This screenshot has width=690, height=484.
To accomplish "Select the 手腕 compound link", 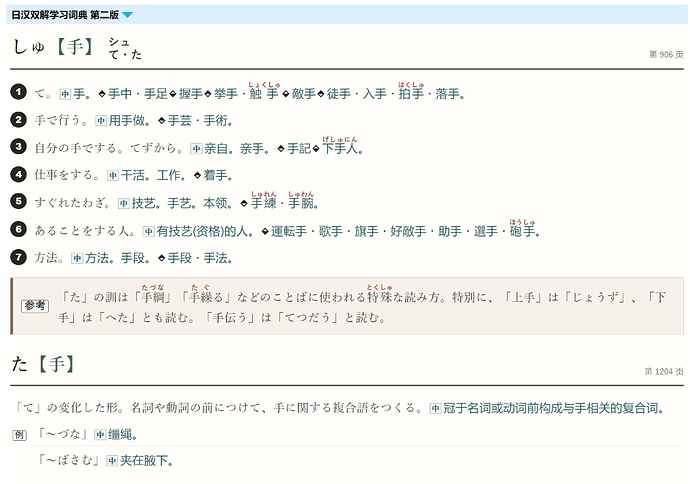I will click(301, 203).
